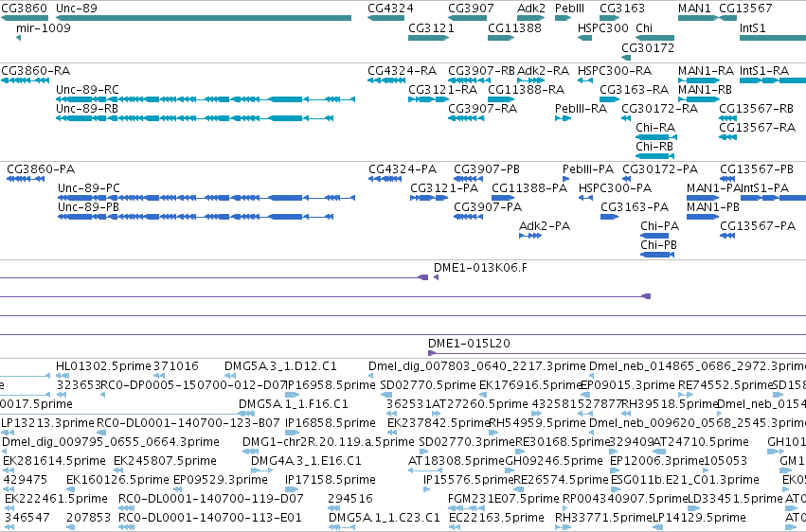Select the CG3163 gene label
This screenshot has height=532, width=806.
point(622,9)
